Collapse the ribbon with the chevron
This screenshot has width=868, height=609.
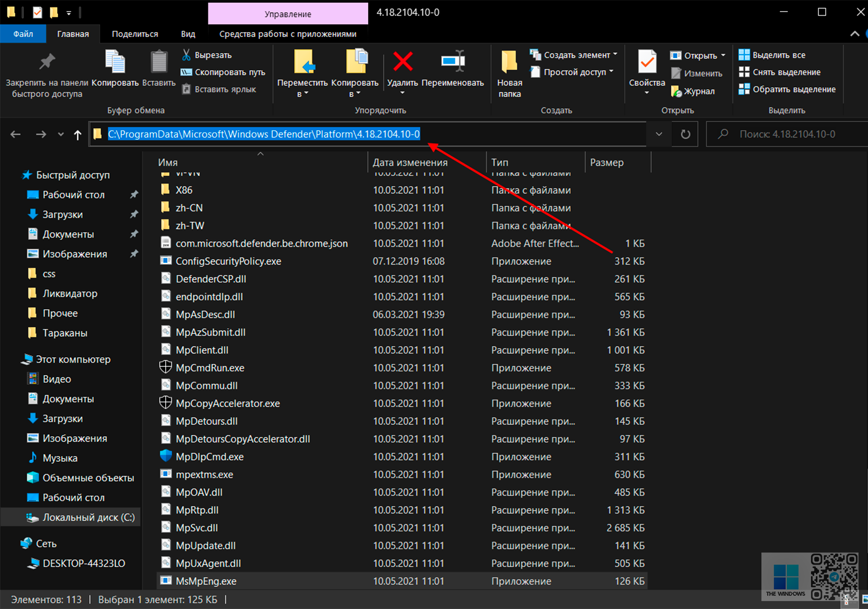[855, 34]
